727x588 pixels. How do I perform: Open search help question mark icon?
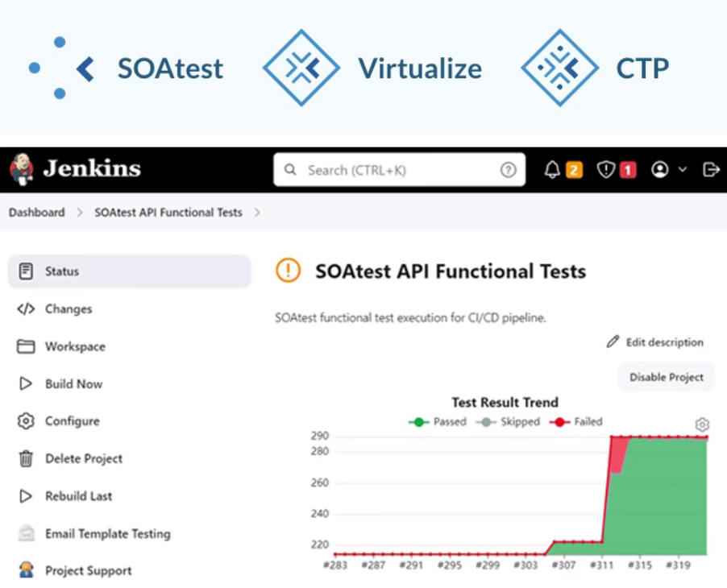(508, 170)
